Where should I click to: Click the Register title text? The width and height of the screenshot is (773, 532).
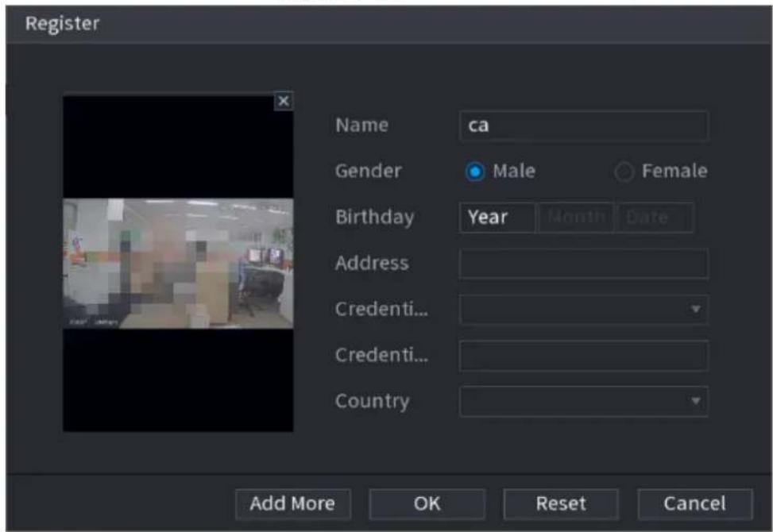pyautogui.click(x=63, y=24)
